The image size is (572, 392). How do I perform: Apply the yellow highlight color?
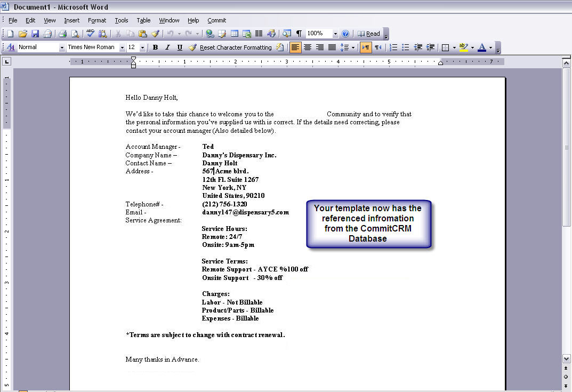[x=463, y=47]
